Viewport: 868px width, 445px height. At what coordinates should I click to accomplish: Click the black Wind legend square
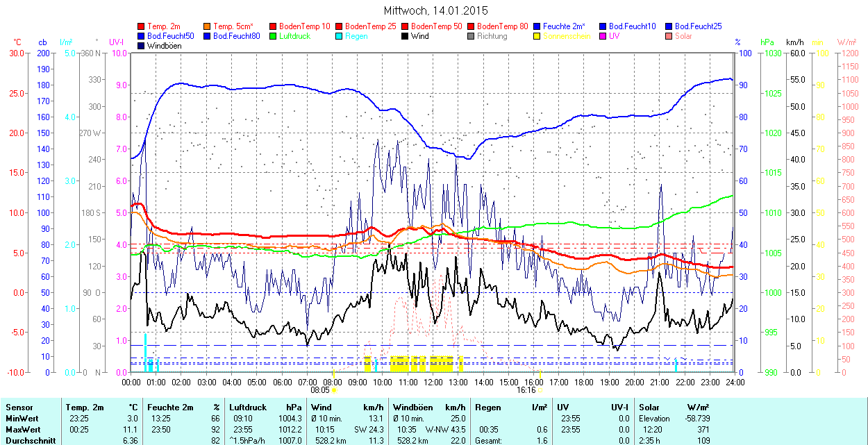click(406, 36)
